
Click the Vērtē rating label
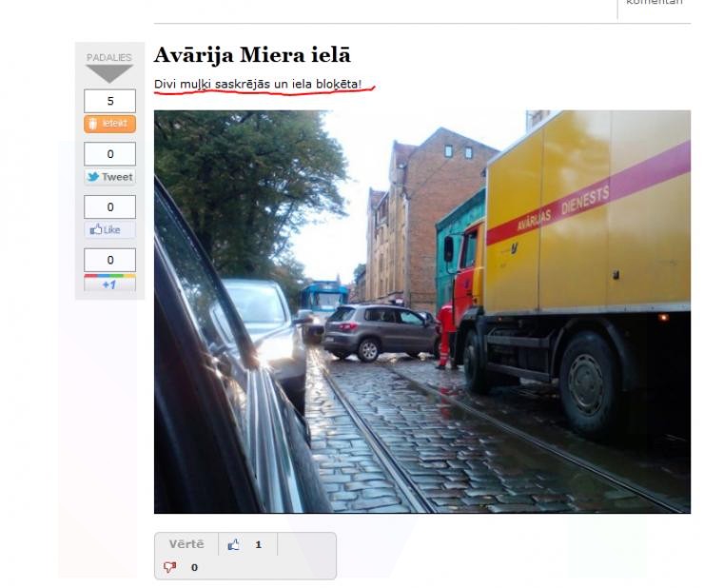point(186,544)
